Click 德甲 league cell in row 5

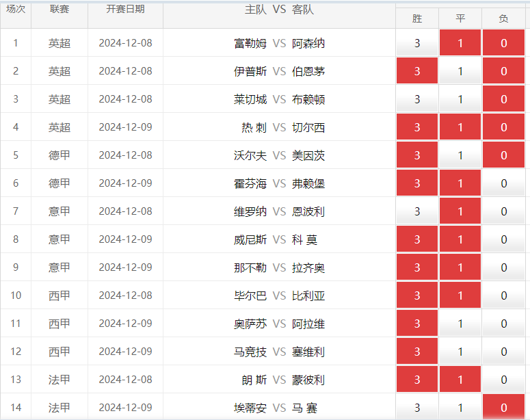[x=59, y=155]
